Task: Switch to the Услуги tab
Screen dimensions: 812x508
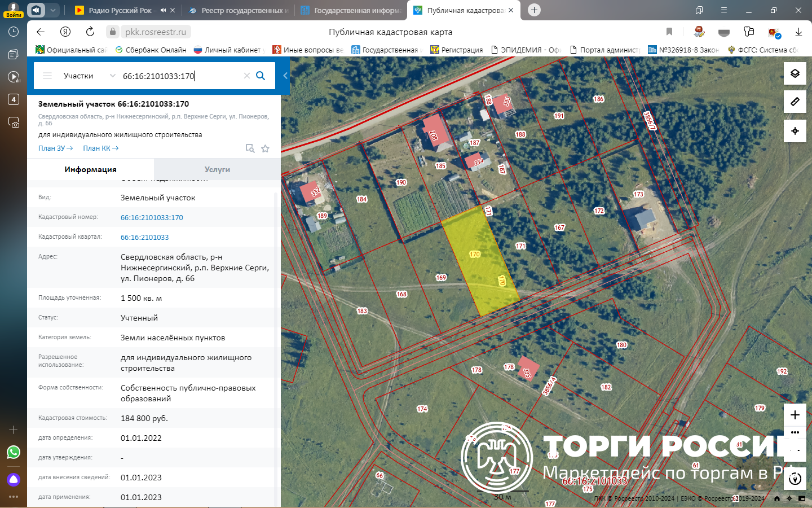Action: (217, 169)
